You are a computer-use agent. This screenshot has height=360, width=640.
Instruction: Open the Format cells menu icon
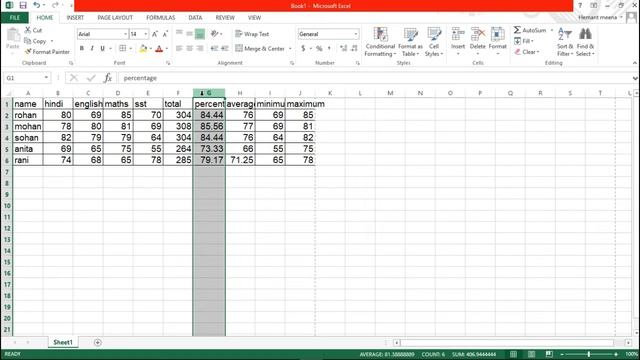(498, 34)
